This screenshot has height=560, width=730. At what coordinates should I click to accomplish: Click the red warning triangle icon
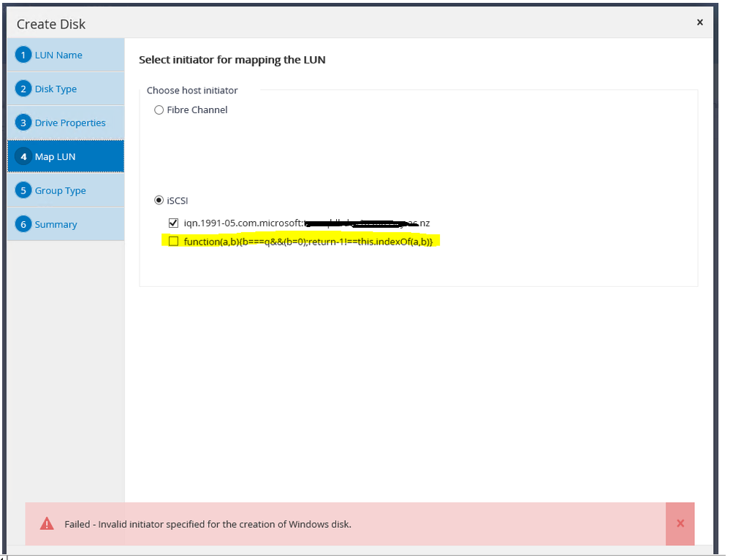click(47, 523)
